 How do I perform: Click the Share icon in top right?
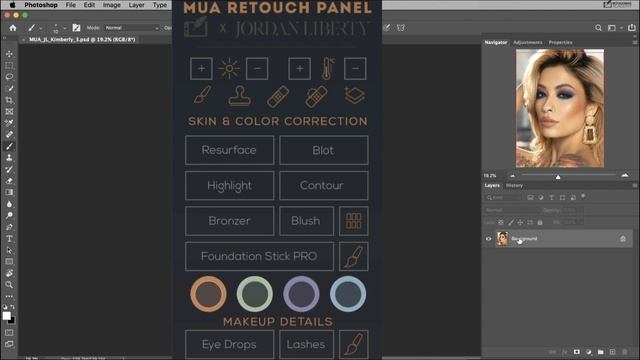[x=632, y=28]
